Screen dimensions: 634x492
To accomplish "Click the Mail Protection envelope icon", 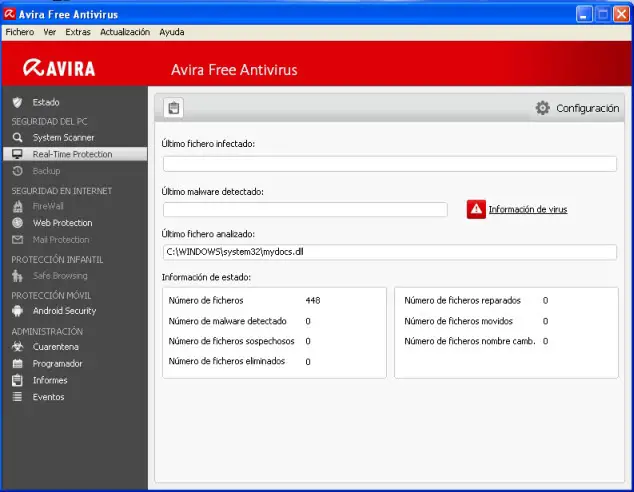I will click(x=17, y=240).
